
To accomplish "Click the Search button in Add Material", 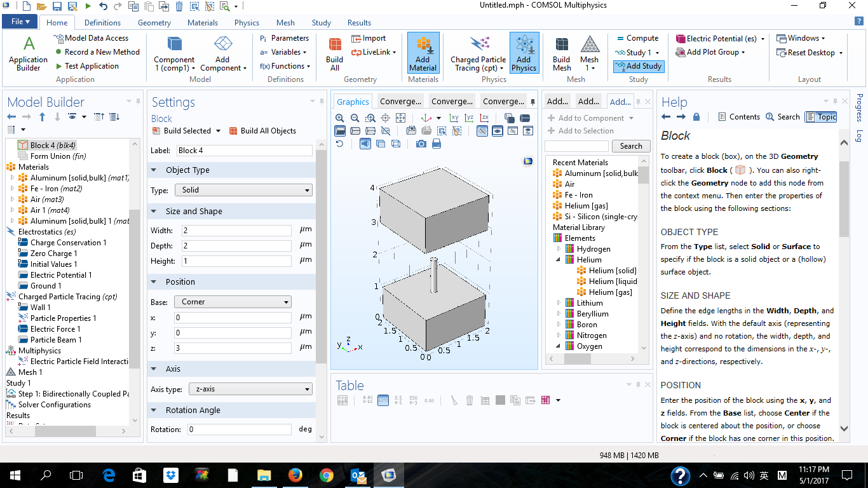I will pyautogui.click(x=631, y=146).
